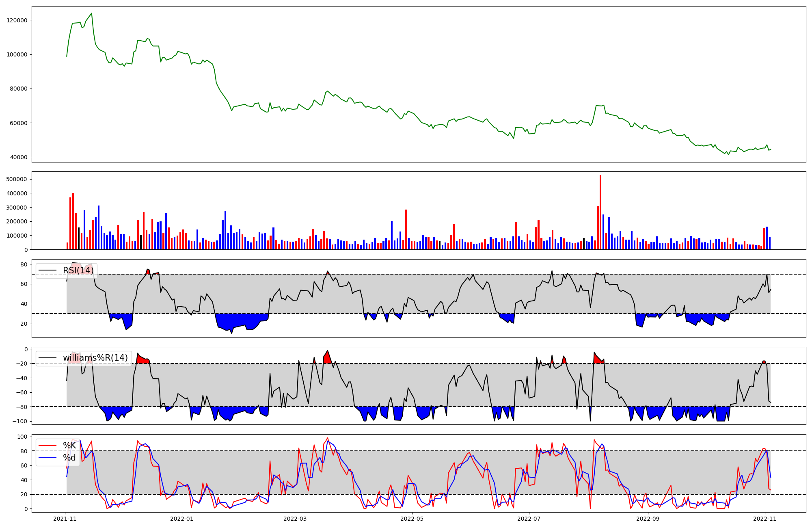The height and width of the screenshot is (528, 812).
Task: Click the 120000 price axis tick label
Action: click(x=17, y=20)
